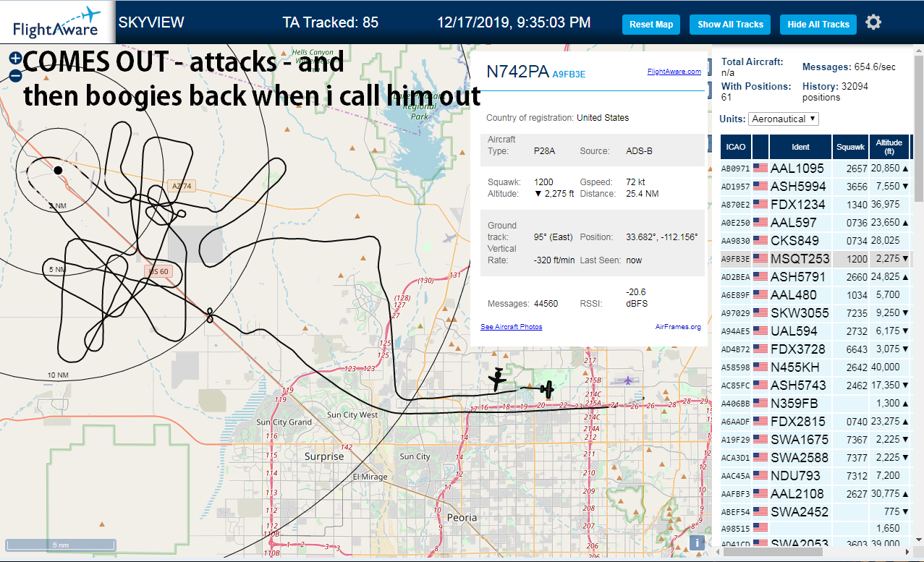924x562 pixels.
Task: Click the FlightAware logo
Action: (57, 22)
